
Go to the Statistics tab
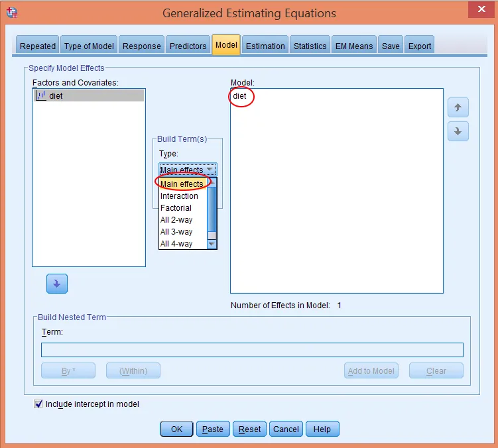pos(310,46)
